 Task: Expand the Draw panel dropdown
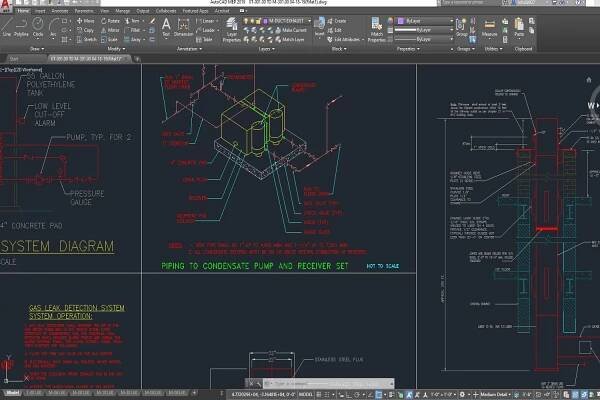(36, 48)
